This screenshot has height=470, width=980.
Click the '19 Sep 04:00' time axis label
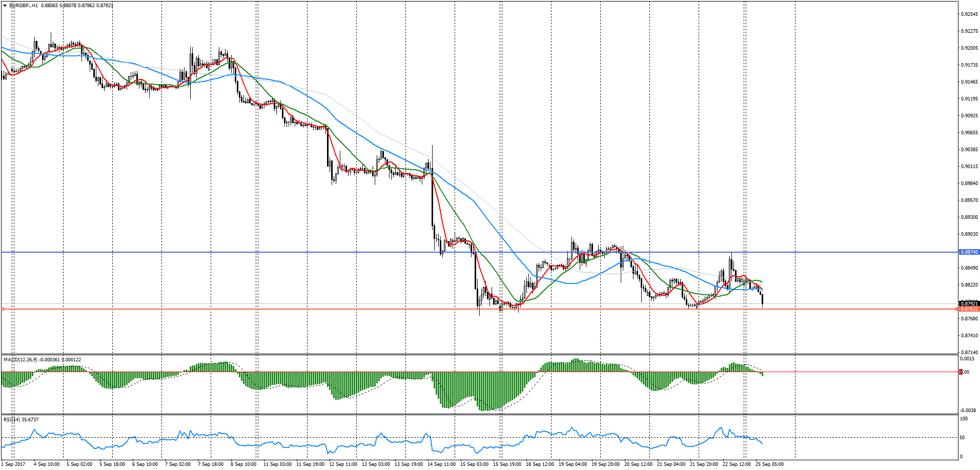tap(573, 464)
